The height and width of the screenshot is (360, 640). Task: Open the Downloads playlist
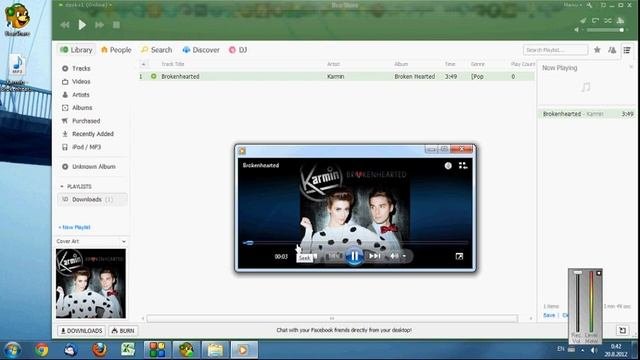(92, 200)
